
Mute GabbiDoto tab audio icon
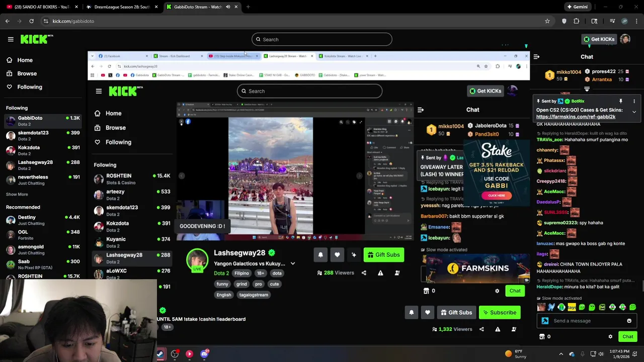click(x=228, y=7)
